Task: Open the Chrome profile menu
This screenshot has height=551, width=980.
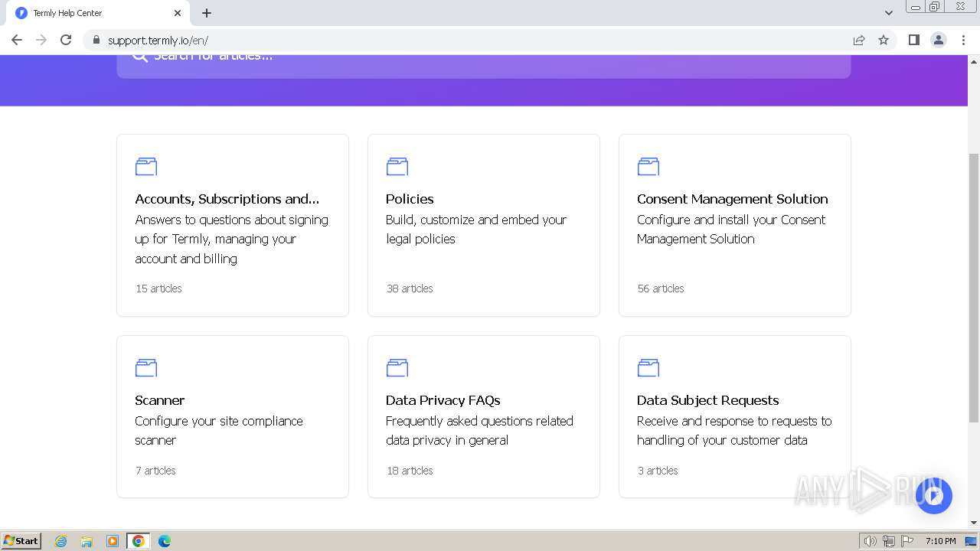Action: [939, 40]
